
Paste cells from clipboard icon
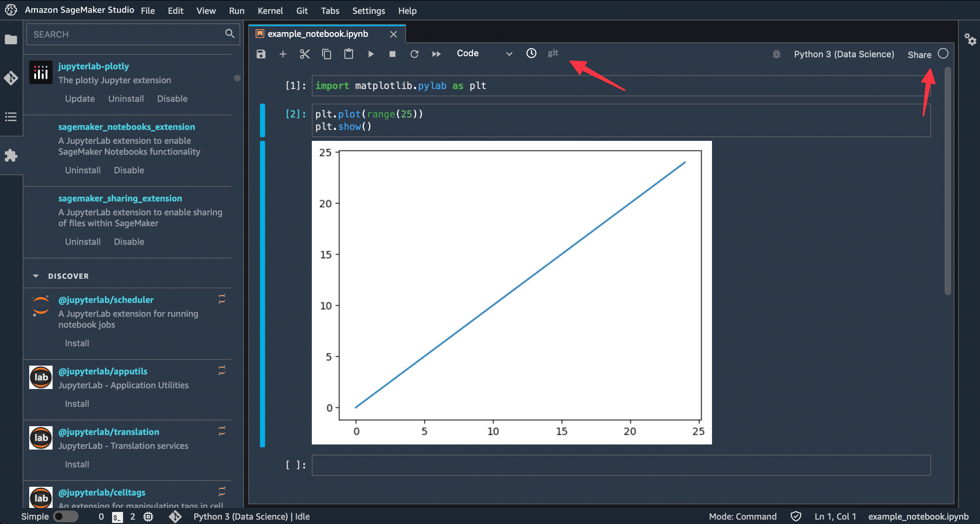tap(348, 54)
